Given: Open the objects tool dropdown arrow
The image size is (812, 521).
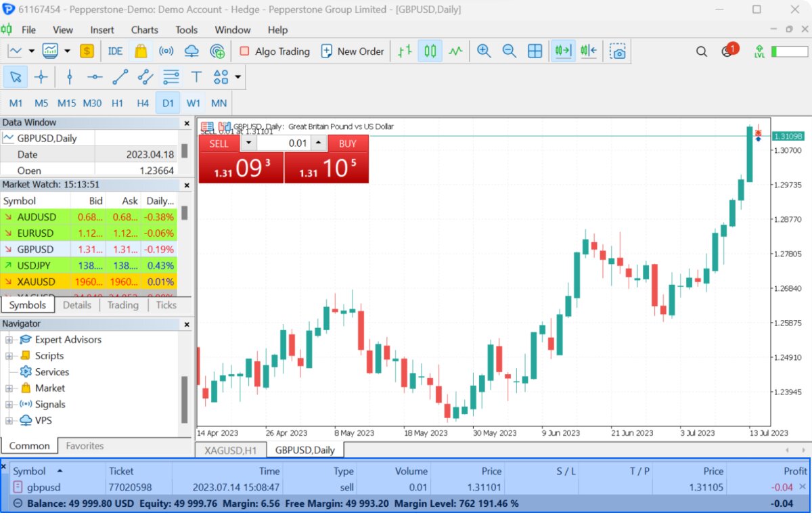Looking at the screenshot, I should (238, 77).
